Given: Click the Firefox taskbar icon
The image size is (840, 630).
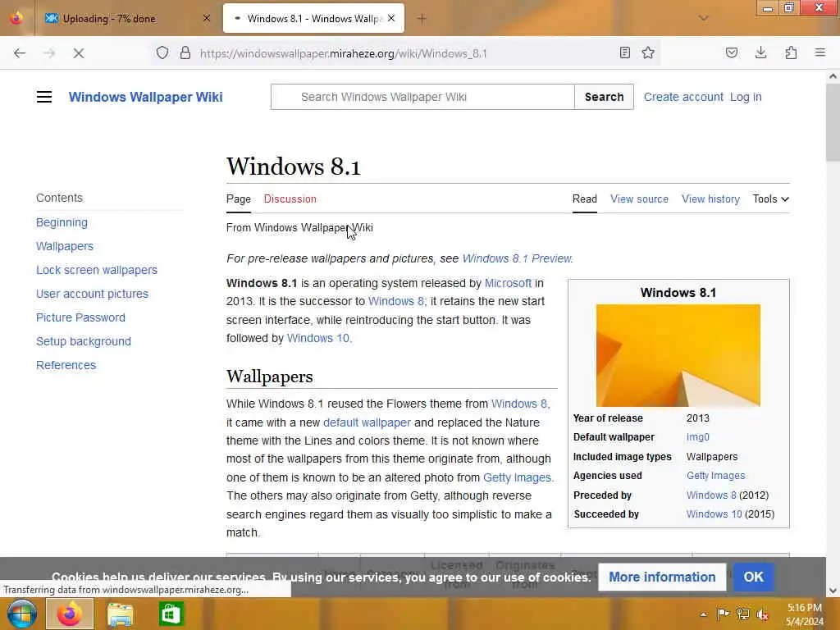Looking at the screenshot, I should point(70,614).
